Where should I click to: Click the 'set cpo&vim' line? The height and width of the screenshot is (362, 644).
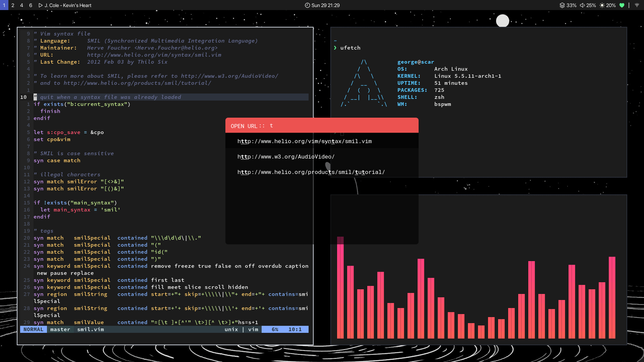click(x=52, y=139)
